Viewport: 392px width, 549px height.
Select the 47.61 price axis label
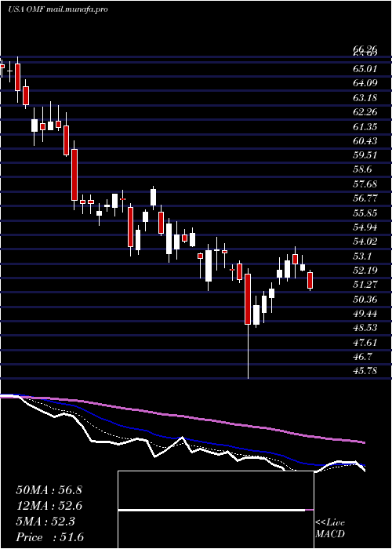coord(365,343)
